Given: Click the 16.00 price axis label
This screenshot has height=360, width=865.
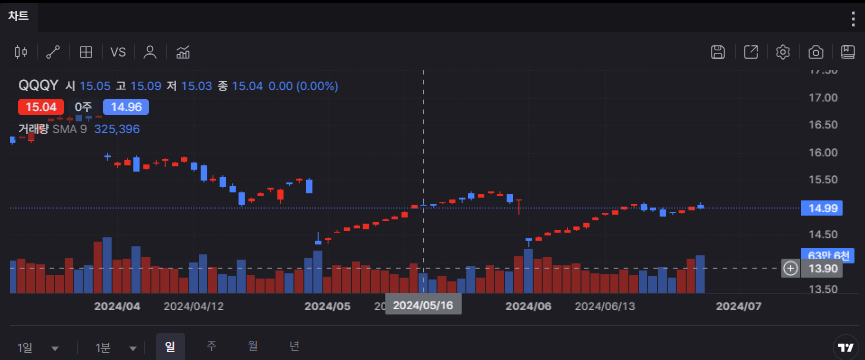Looking at the screenshot, I should tap(823, 152).
